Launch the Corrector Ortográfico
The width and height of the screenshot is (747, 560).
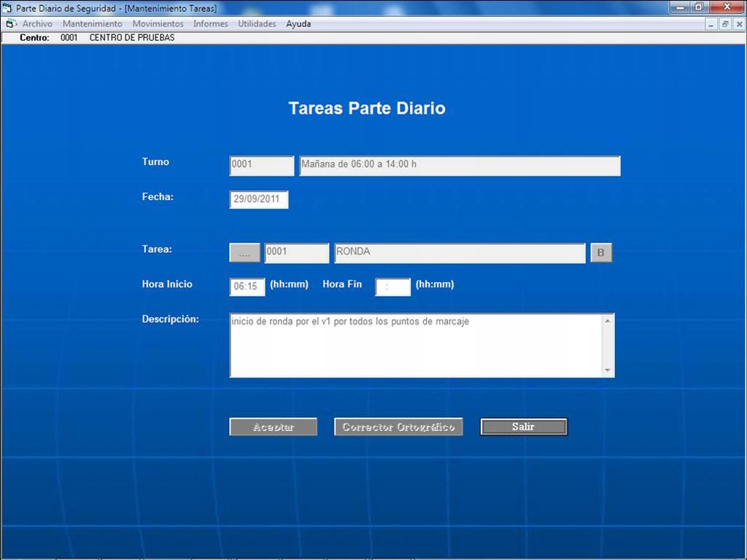[x=398, y=427]
